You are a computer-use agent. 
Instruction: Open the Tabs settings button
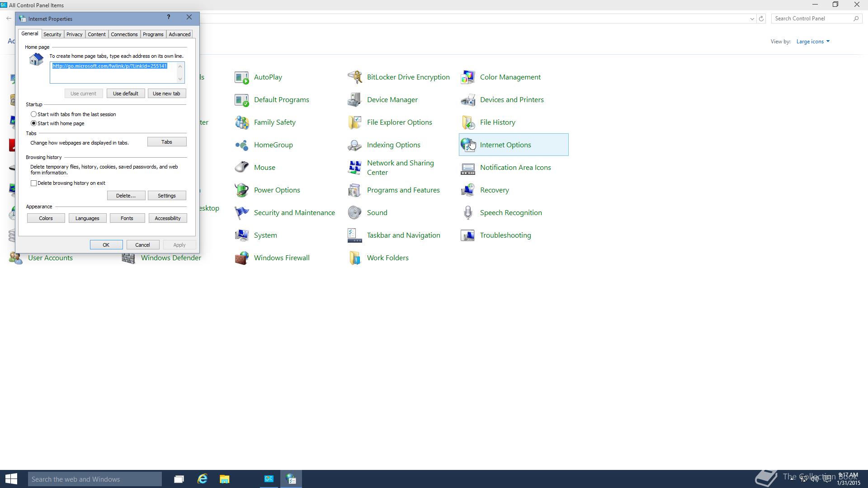tap(166, 142)
